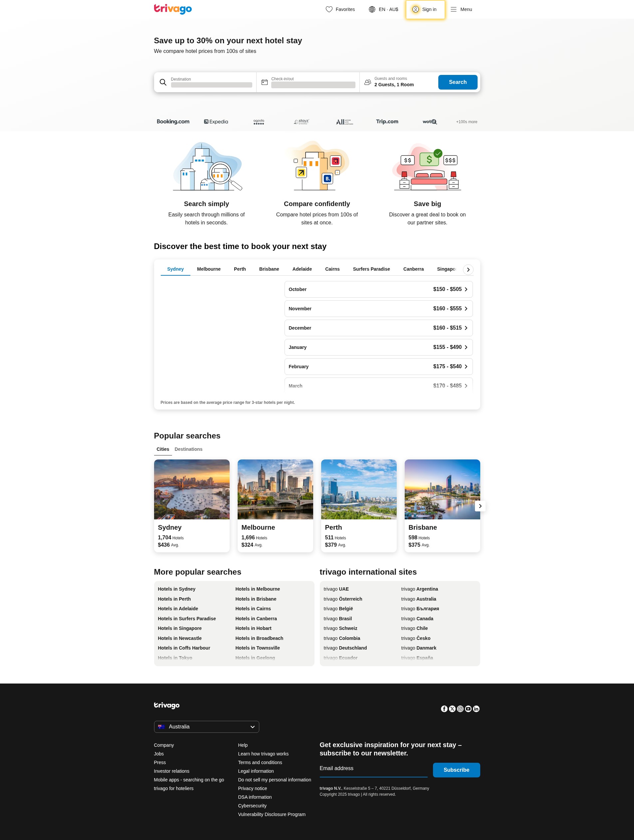Click the stayz partner logo
Viewport: 634px width, 840px height.
[x=302, y=122]
